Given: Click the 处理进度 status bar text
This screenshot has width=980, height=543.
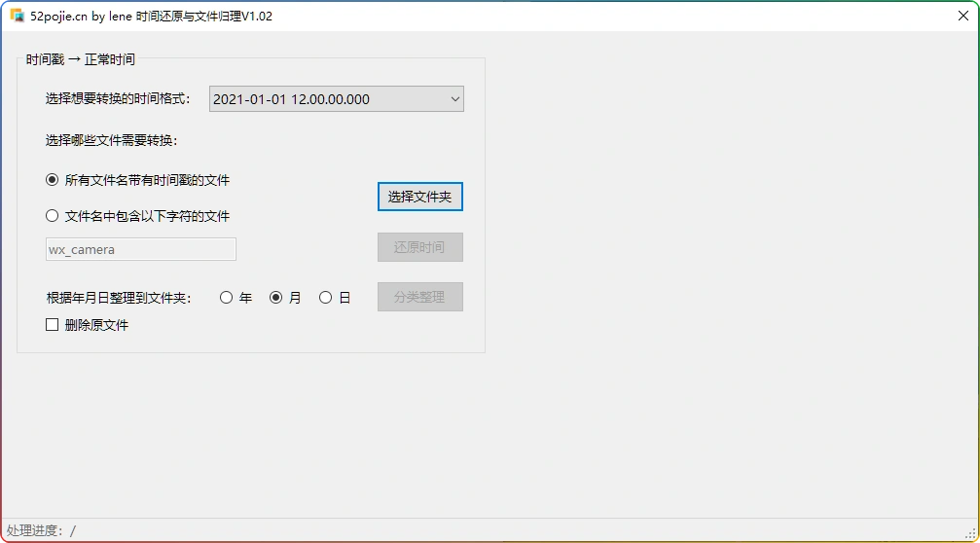Looking at the screenshot, I should [x=41, y=530].
